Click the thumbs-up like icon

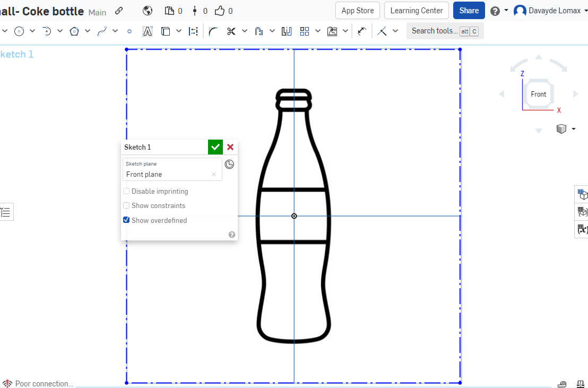pos(220,11)
